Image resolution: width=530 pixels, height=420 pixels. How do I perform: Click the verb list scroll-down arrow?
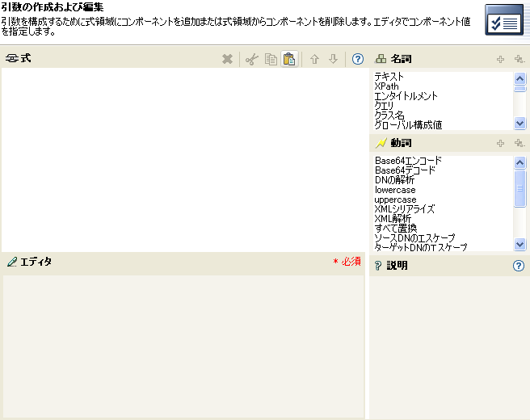click(519, 244)
